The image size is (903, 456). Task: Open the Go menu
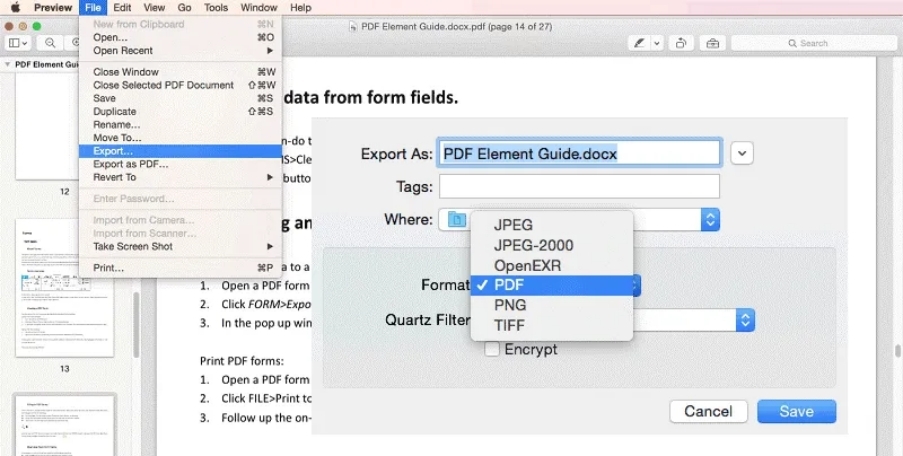184,7
